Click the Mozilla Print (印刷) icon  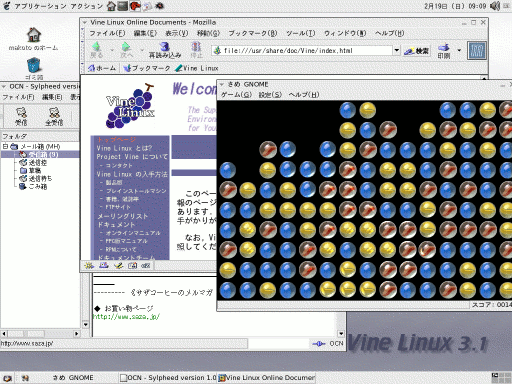click(x=444, y=50)
